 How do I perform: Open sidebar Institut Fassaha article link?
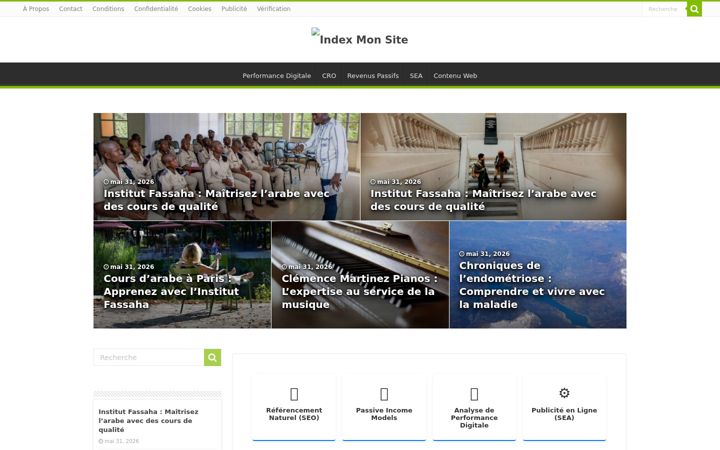148,421
